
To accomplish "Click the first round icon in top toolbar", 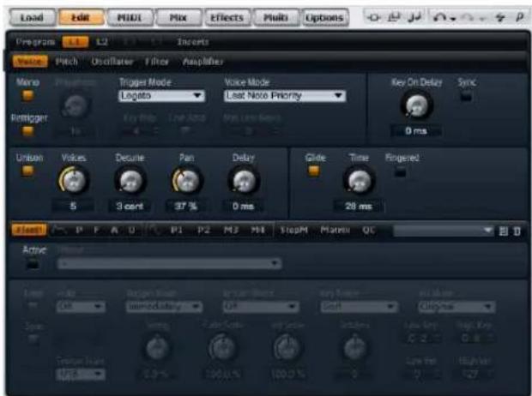I will [374, 17].
